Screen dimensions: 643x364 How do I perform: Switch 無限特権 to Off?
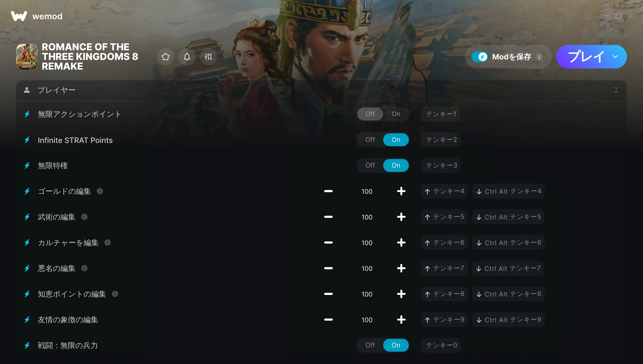[x=370, y=165]
